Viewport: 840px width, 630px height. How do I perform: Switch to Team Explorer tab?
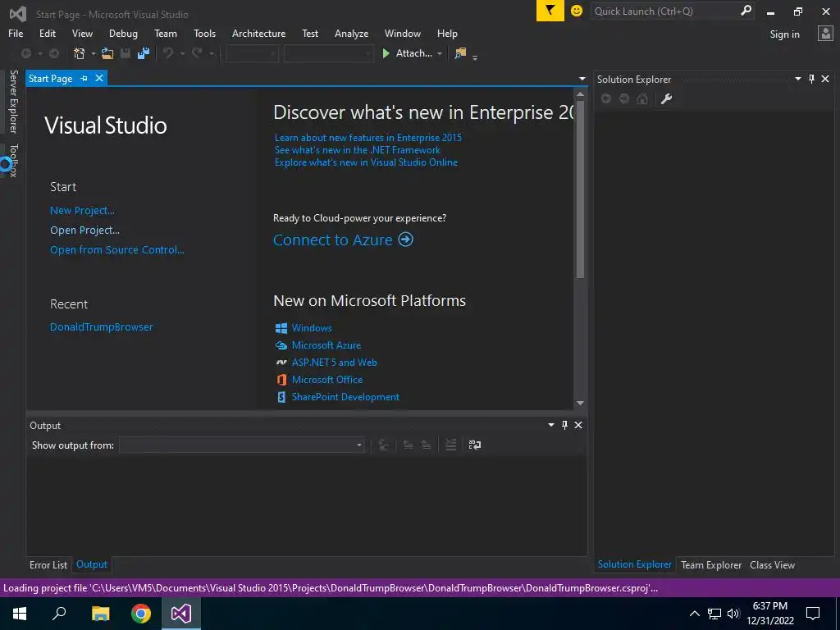(711, 565)
